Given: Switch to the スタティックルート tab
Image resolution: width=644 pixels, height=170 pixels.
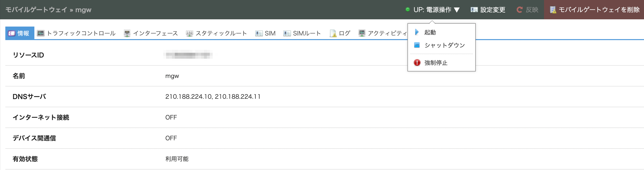Looking at the screenshot, I should (x=221, y=33).
